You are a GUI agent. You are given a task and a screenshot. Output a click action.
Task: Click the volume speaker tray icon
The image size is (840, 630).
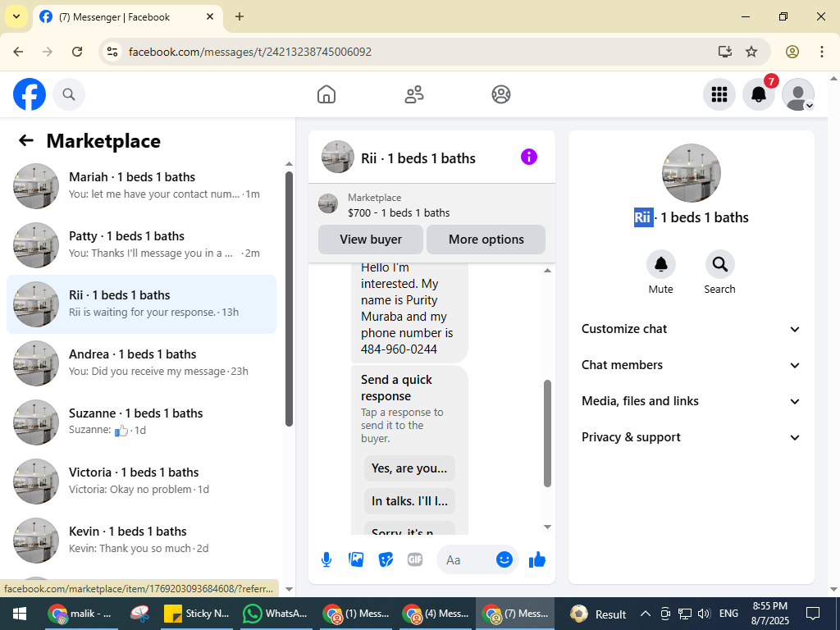[704, 614]
